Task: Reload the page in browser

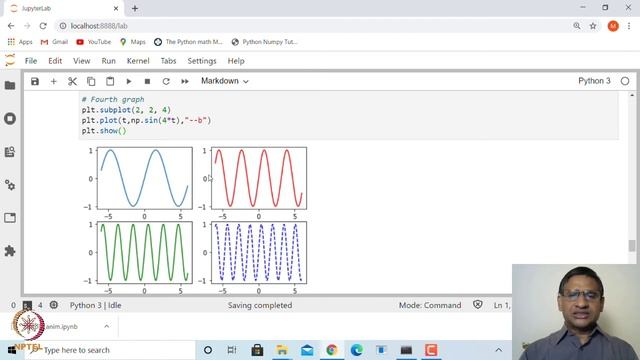Action: click(43, 26)
